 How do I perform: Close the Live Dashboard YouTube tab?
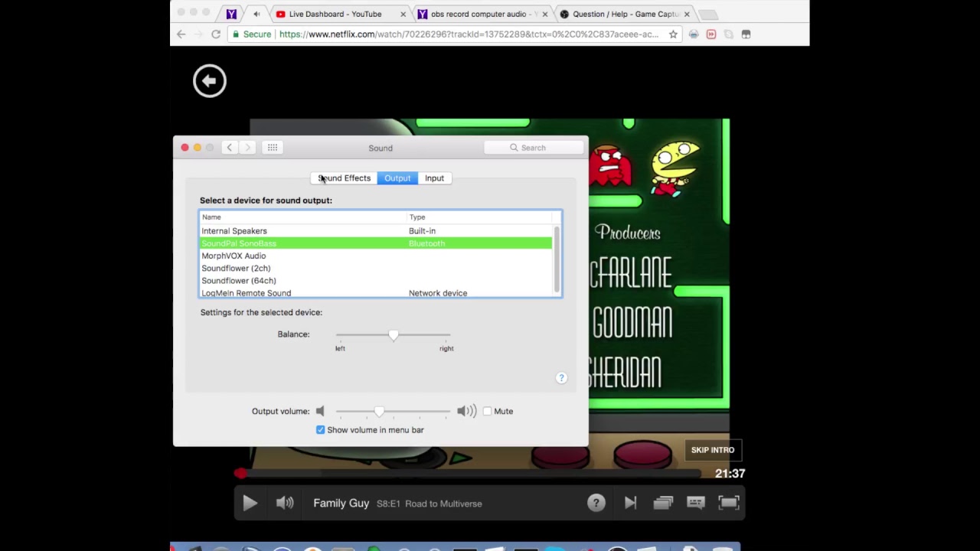tap(403, 14)
